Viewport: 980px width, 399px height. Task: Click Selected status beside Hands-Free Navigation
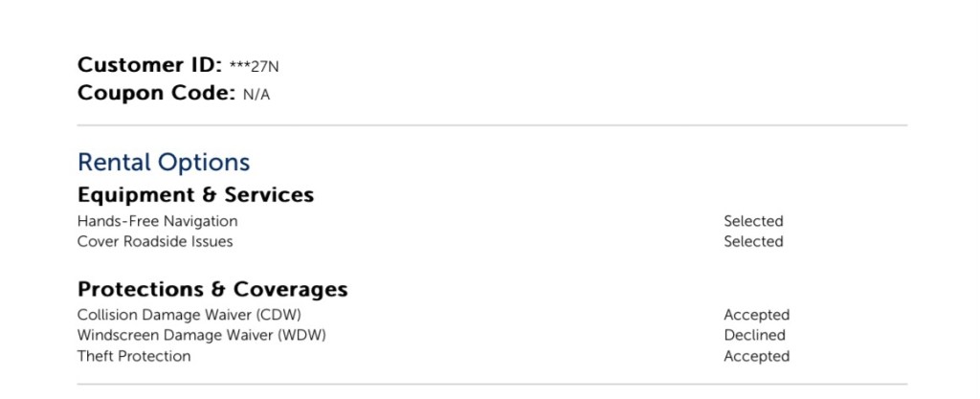(753, 221)
